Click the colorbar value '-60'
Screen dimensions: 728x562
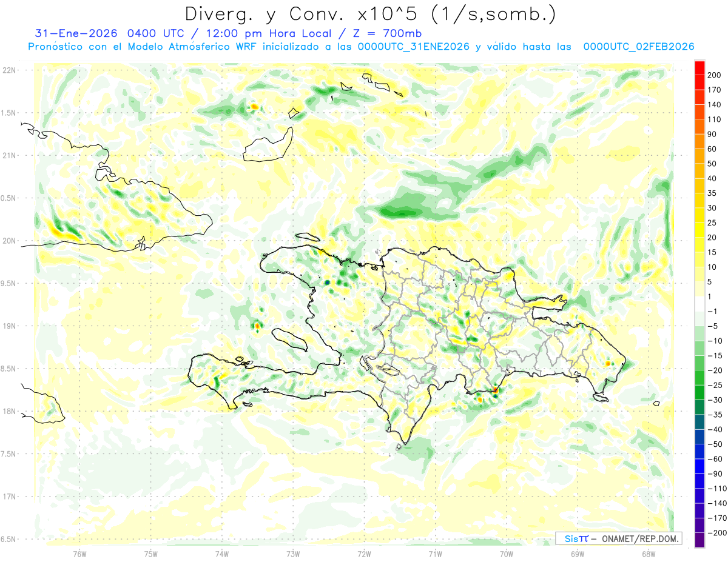pos(715,459)
